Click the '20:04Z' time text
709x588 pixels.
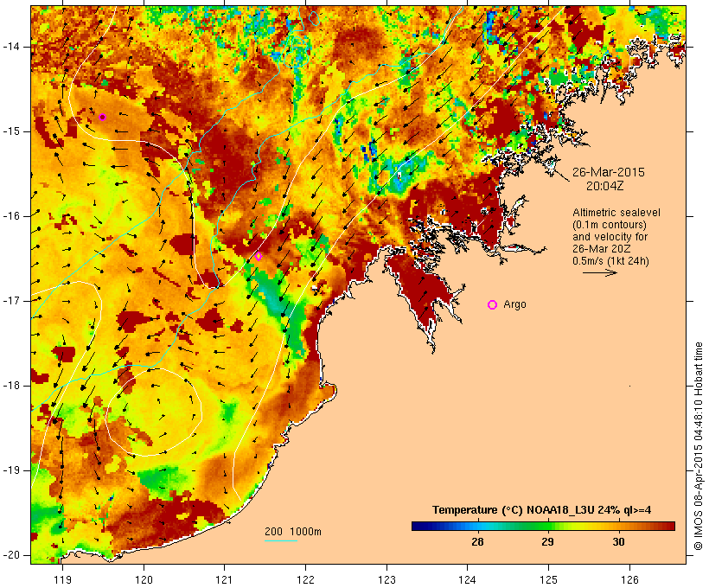(605, 186)
